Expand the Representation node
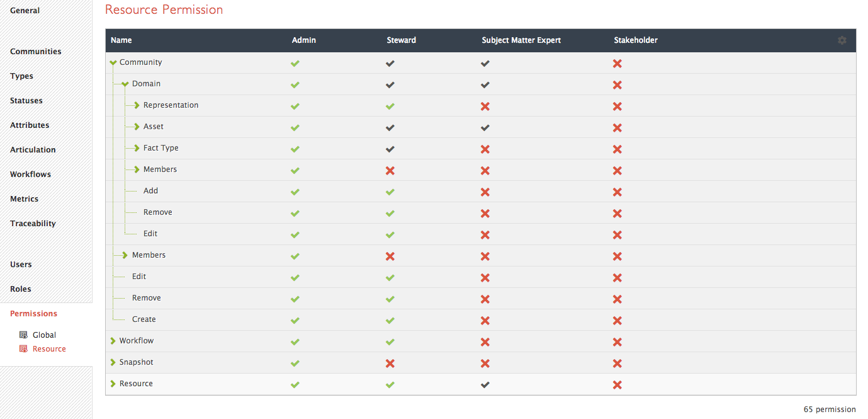 coord(137,105)
